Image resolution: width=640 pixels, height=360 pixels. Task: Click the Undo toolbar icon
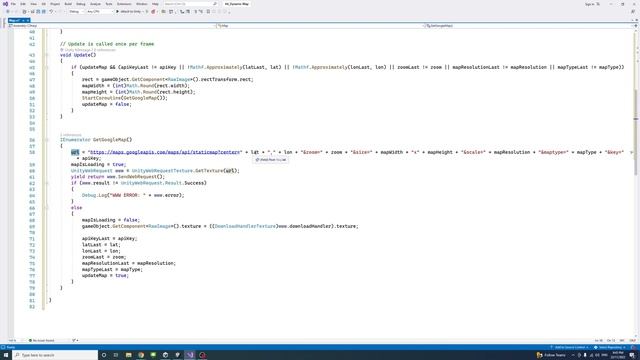(x=51, y=12)
